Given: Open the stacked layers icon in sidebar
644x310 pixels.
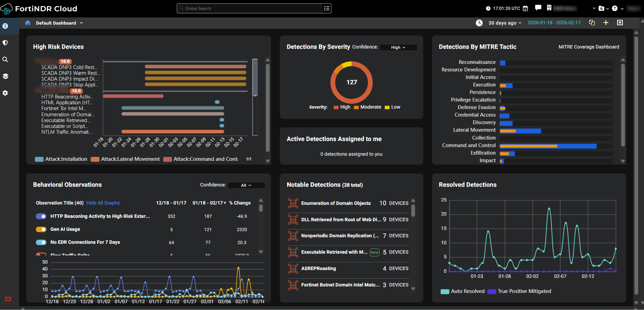Looking at the screenshot, I should (5, 76).
